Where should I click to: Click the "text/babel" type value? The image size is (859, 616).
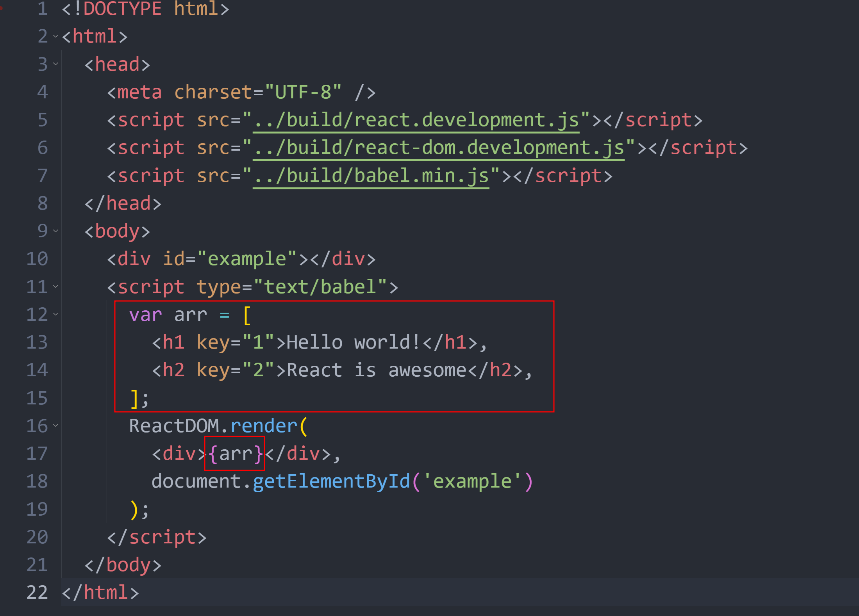tap(320, 287)
